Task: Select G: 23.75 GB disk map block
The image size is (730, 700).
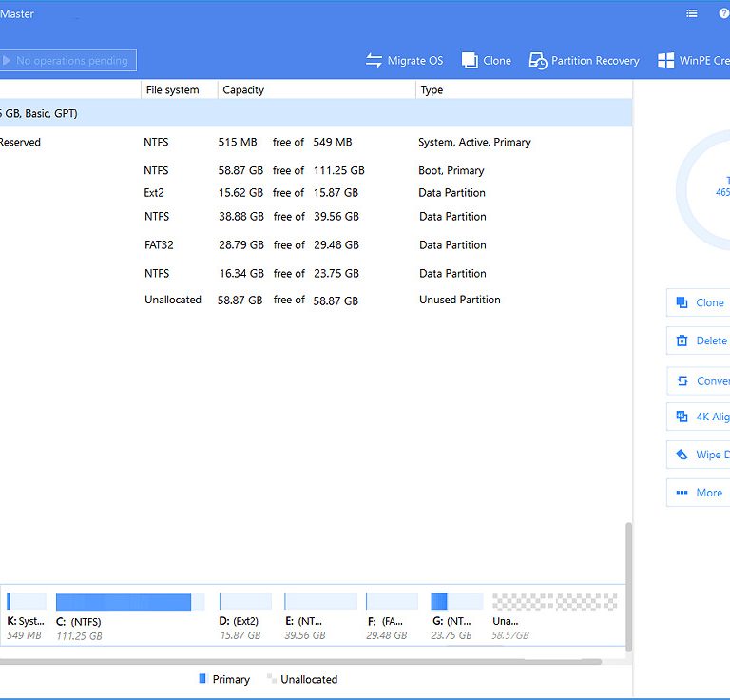Action: click(x=456, y=615)
